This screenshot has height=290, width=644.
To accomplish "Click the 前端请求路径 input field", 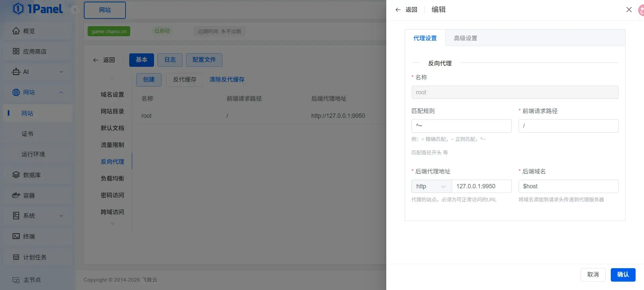I will point(568,126).
